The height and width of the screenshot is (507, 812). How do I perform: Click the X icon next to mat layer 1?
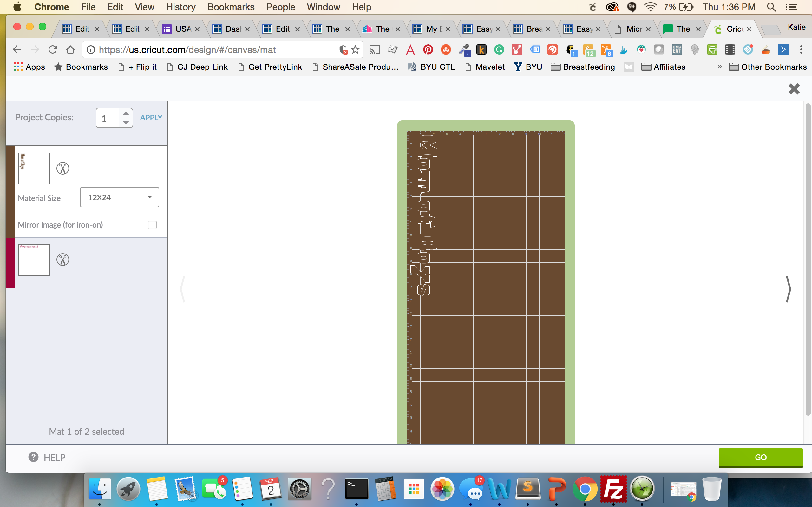tap(62, 168)
